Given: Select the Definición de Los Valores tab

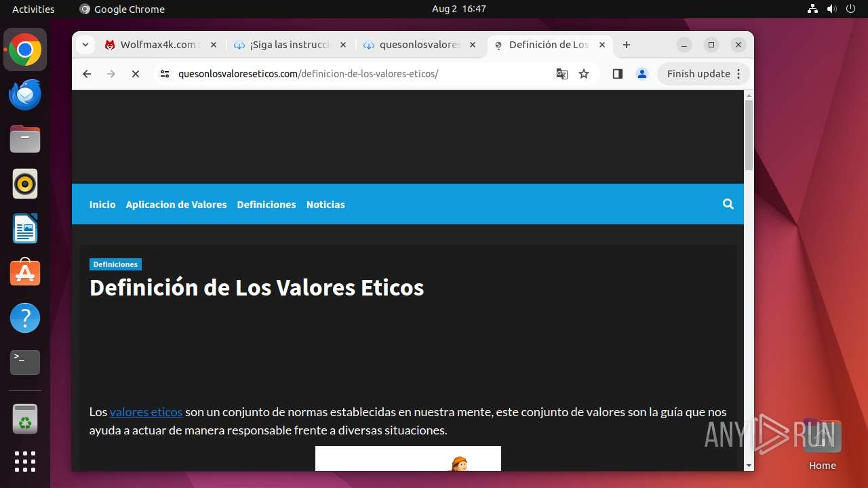Looking at the screenshot, I should [549, 45].
